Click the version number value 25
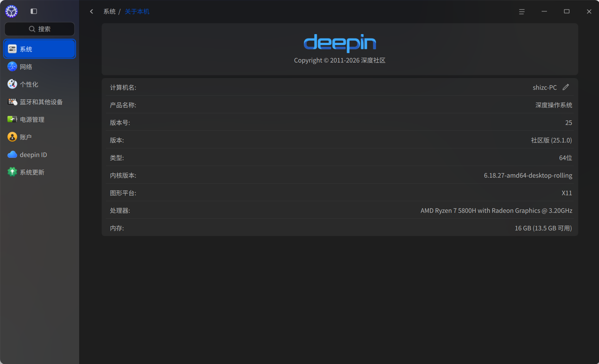The image size is (599, 364). tap(569, 122)
